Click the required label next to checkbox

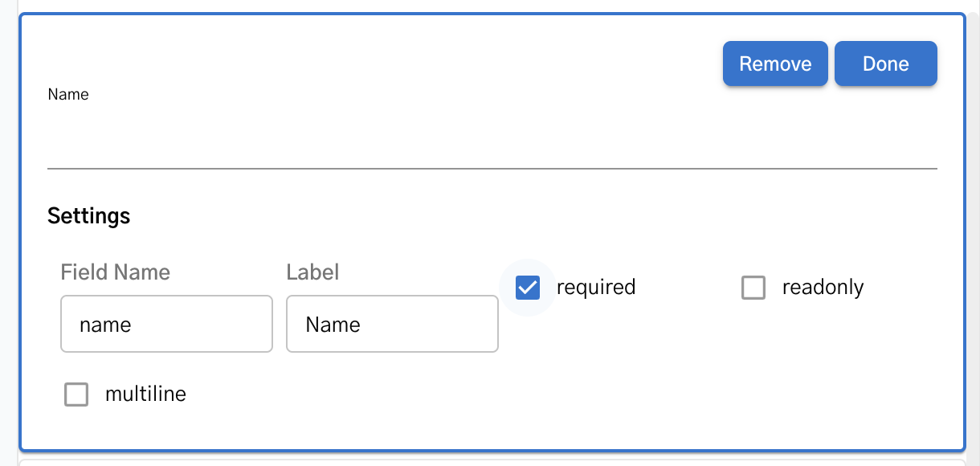(x=595, y=287)
